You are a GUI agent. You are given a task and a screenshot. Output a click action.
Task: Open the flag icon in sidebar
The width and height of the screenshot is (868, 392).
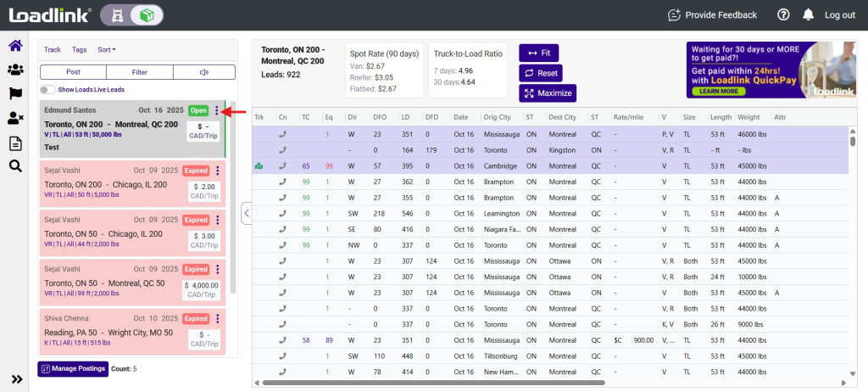(x=14, y=94)
